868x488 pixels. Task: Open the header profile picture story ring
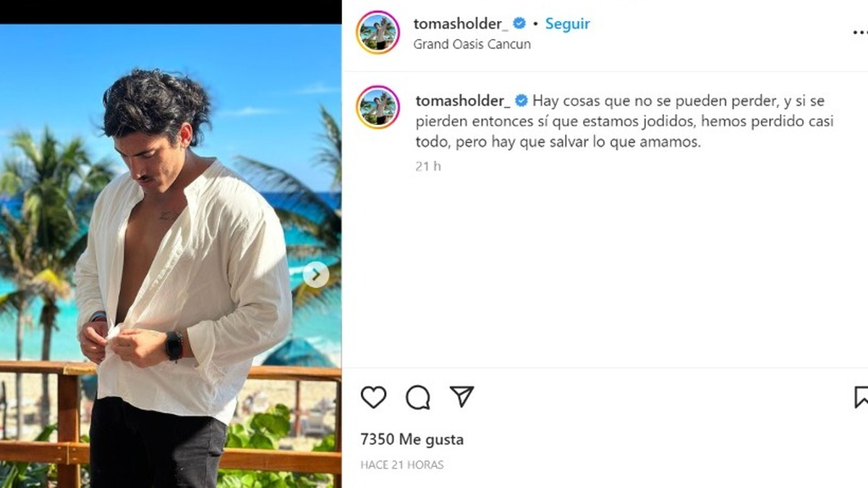click(x=378, y=33)
